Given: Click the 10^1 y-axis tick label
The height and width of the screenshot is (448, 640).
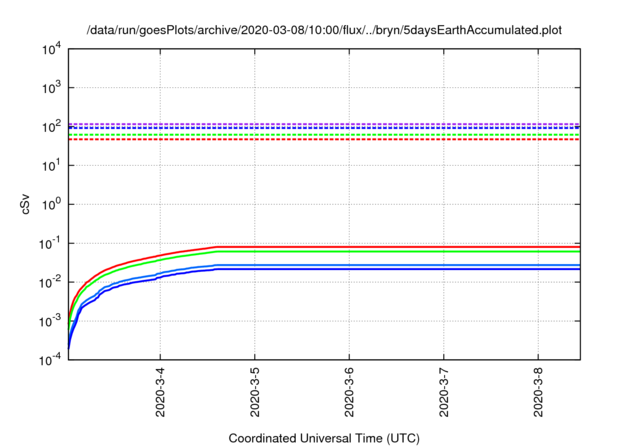Looking at the screenshot, I should pyautogui.click(x=51, y=166).
